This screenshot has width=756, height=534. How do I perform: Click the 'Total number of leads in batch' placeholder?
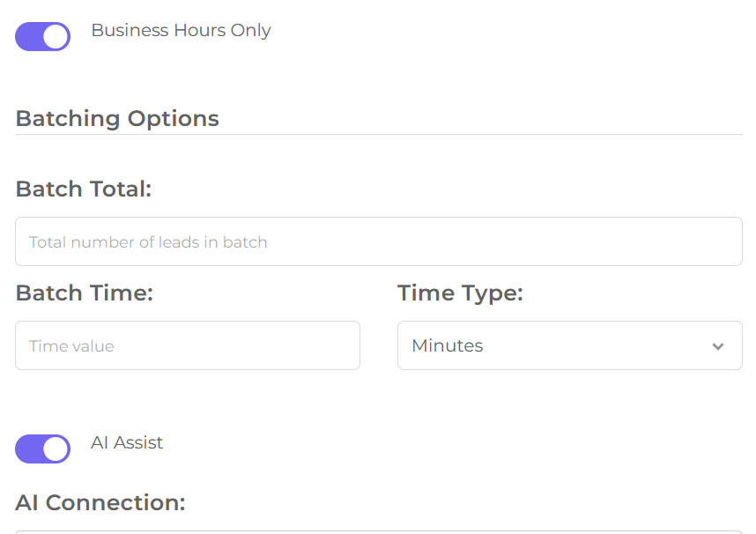tap(148, 241)
